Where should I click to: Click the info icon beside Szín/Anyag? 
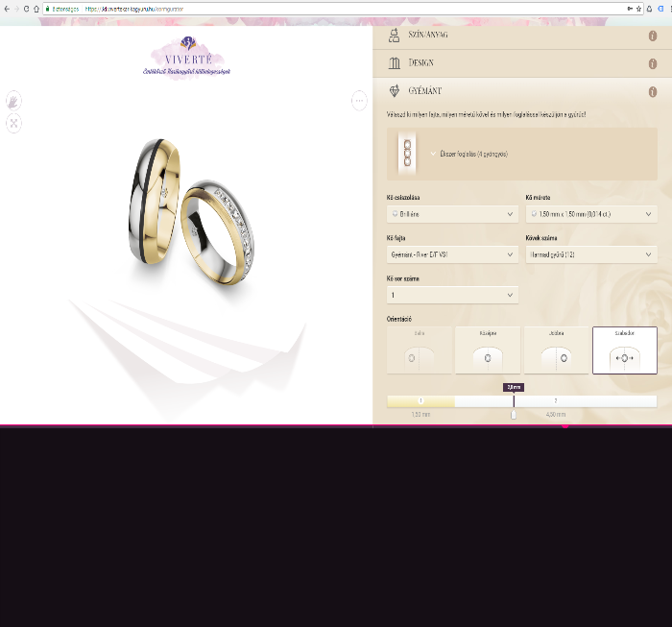(x=653, y=36)
